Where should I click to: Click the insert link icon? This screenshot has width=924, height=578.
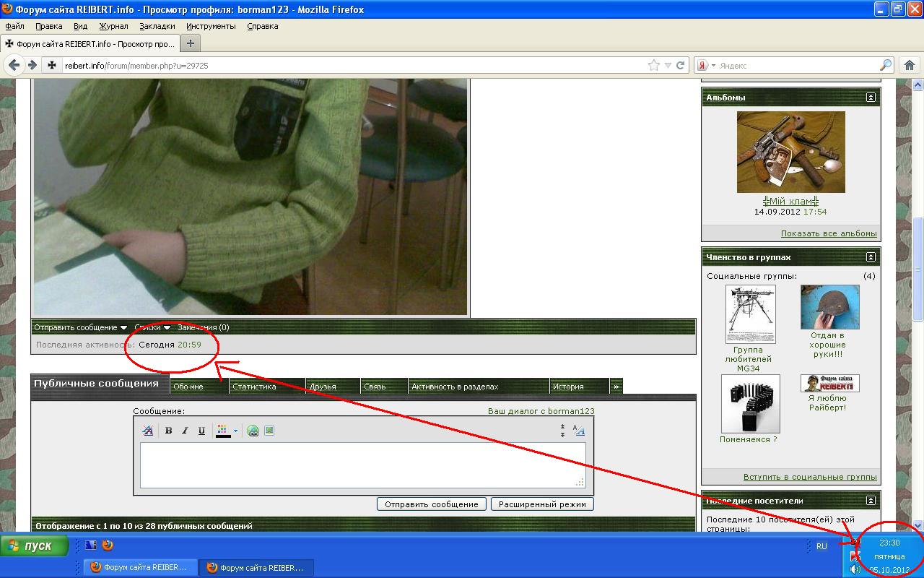pyautogui.click(x=253, y=431)
